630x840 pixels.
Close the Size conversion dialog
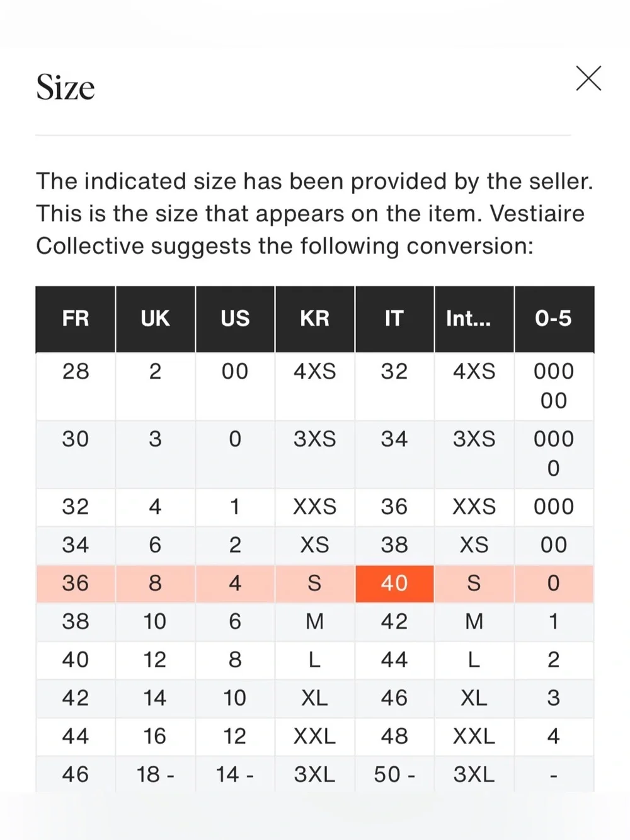coord(588,78)
